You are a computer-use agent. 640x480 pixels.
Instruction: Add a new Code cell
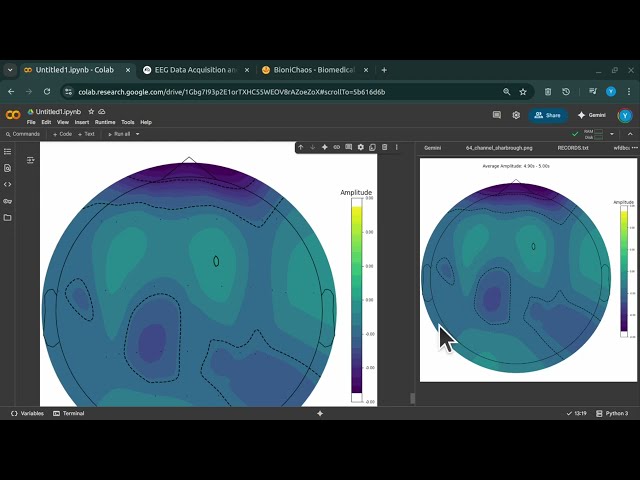(62, 134)
